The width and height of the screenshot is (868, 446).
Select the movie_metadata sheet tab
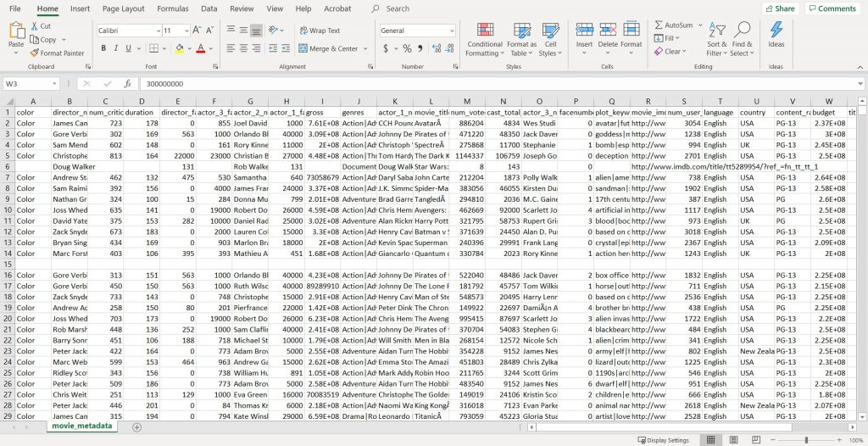point(82,426)
